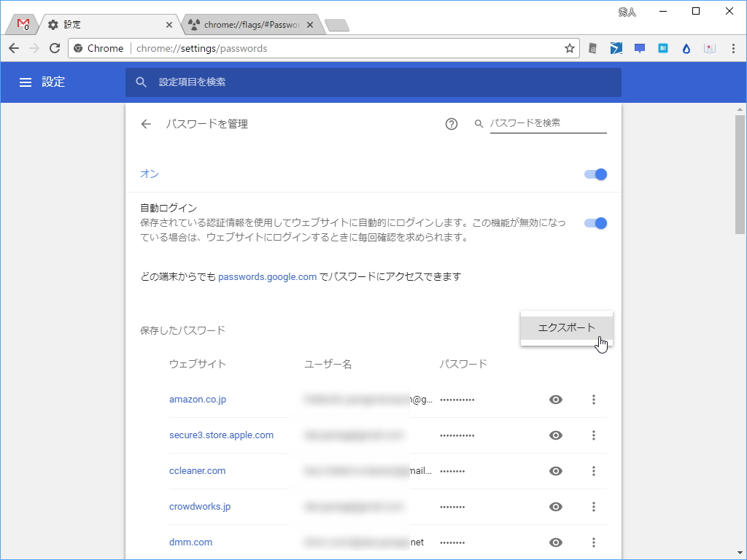Open more actions for dmm.com
This screenshot has height=560, width=747.
594,542
